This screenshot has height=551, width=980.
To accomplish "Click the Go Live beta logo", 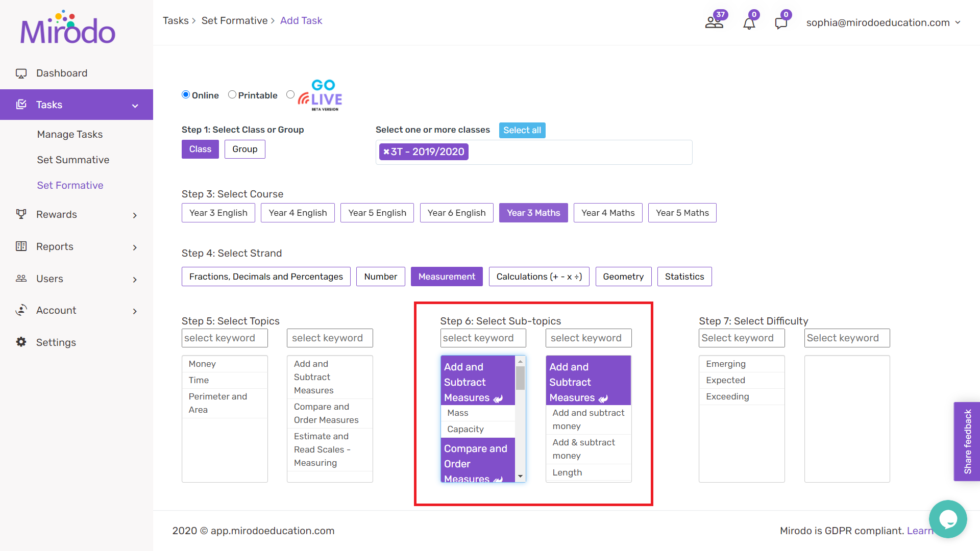I will pos(321,95).
